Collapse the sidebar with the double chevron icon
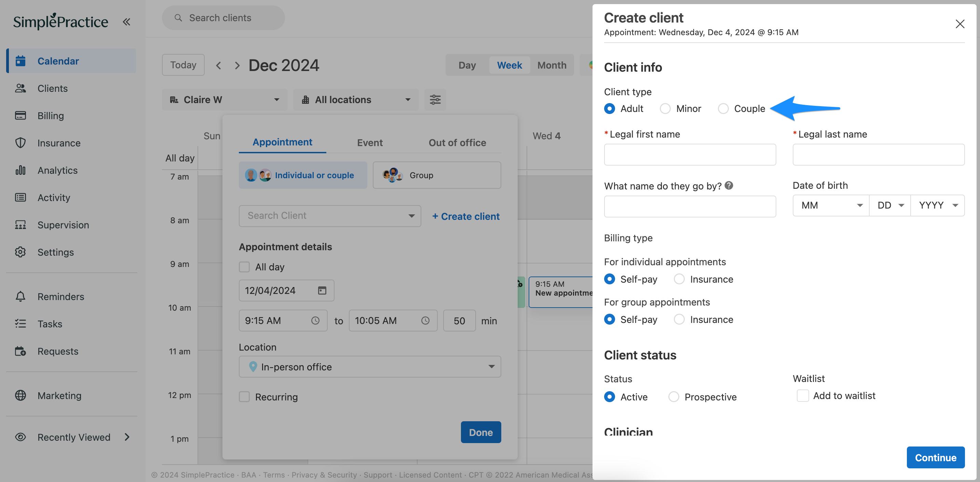The height and width of the screenshot is (482, 980). coord(127,22)
